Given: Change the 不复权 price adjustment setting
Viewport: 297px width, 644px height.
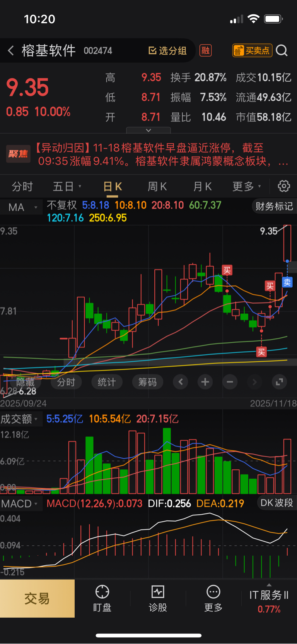Looking at the screenshot, I should click(62, 205).
